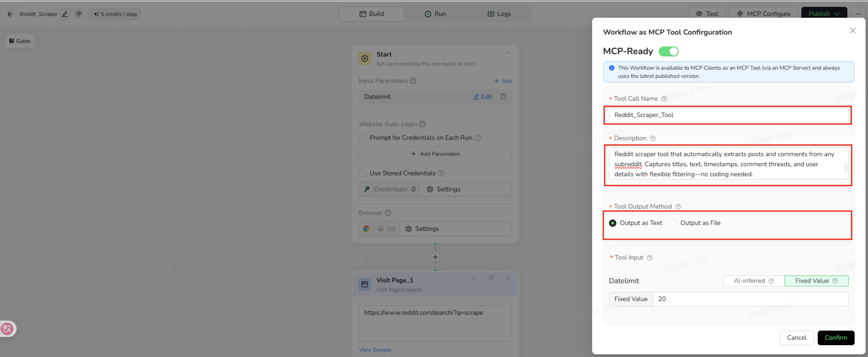Click the translate widget icon
This screenshot has height=357, width=868.
[7, 329]
